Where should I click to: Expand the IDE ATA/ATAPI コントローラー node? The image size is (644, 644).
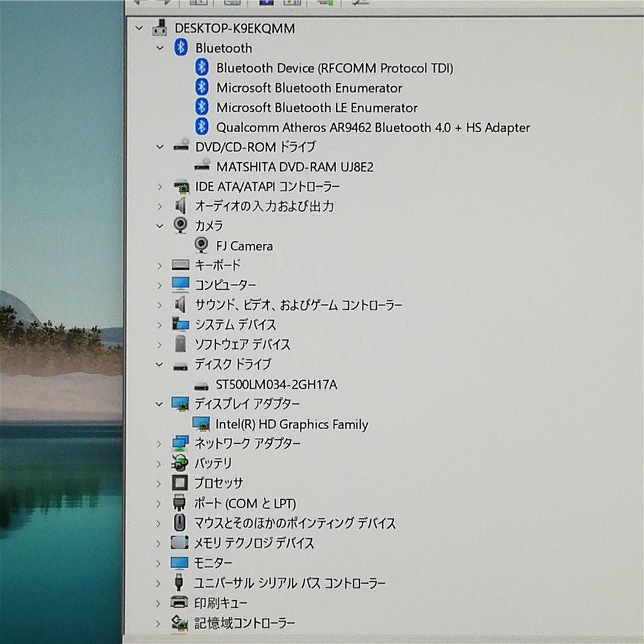[160, 186]
